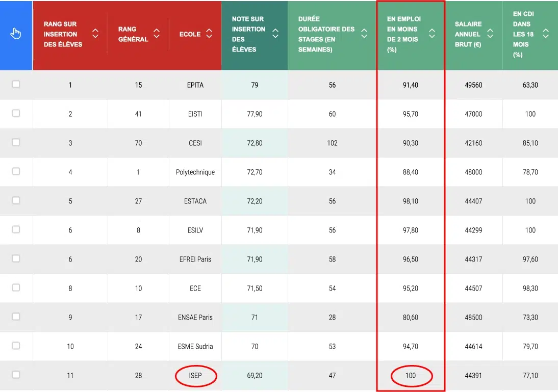Check the box next to CESI

coord(16,142)
